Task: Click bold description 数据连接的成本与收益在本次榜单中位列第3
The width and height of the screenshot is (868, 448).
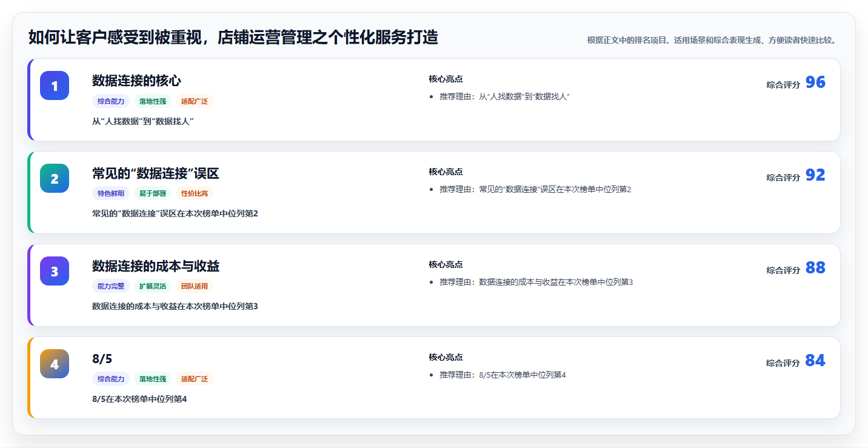Action: point(175,306)
